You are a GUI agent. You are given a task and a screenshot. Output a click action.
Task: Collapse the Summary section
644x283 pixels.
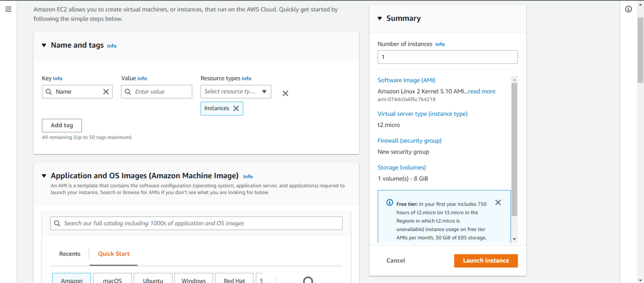point(380,18)
